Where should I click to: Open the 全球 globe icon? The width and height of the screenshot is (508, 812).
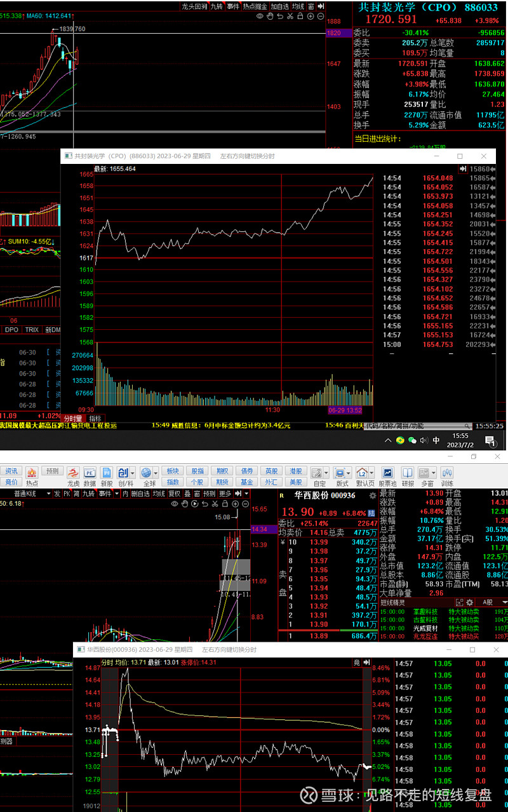coord(147,473)
